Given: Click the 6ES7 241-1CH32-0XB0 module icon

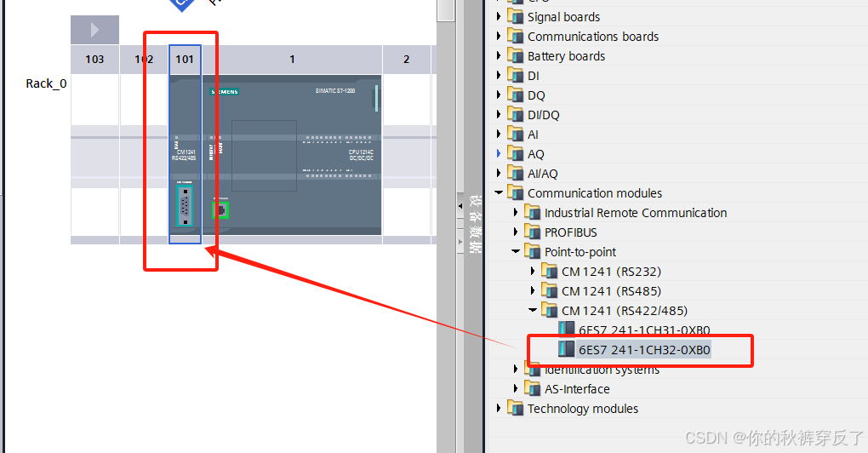Looking at the screenshot, I should tap(566, 349).
